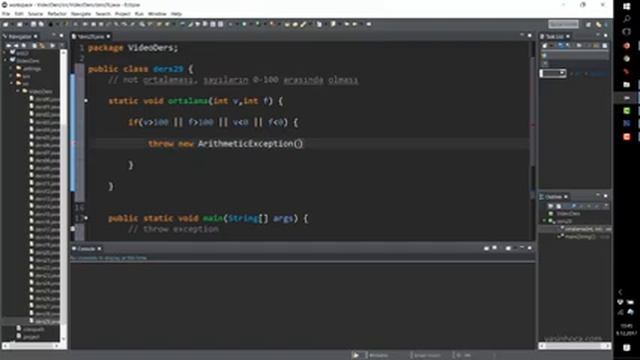This screenshot has height=360, width=640.
Task: Toggle Hide Fields in the Outline toolbar
Action: coord(574,206)
